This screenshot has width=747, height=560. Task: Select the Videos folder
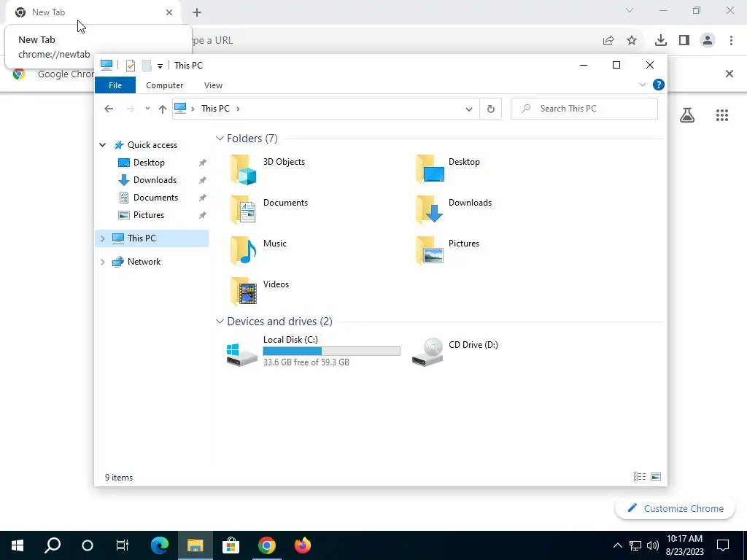[260, 292]
